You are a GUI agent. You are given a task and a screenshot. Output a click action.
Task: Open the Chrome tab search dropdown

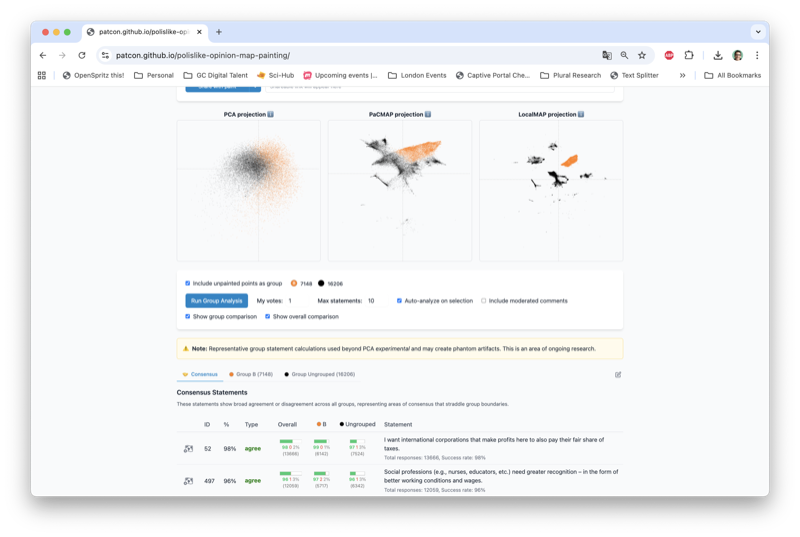(758, 32)
